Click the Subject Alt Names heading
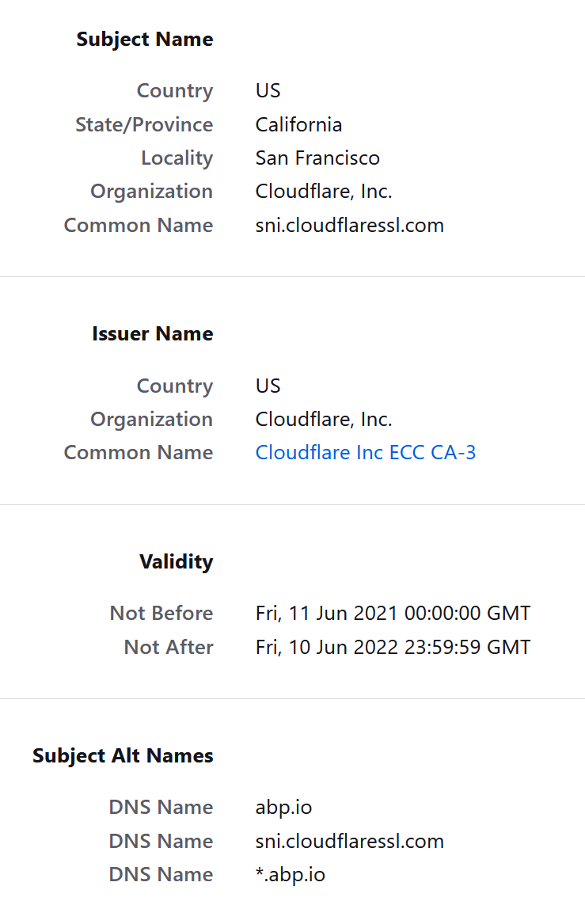Screen dimensions: 585x924 (x=123, y=756)
